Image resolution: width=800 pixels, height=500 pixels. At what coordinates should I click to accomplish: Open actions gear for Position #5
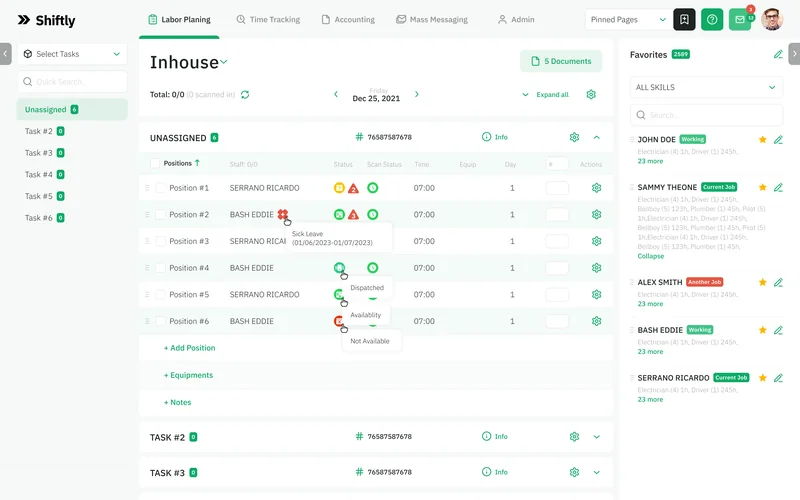pyautogui.click(x=596, y=294)
